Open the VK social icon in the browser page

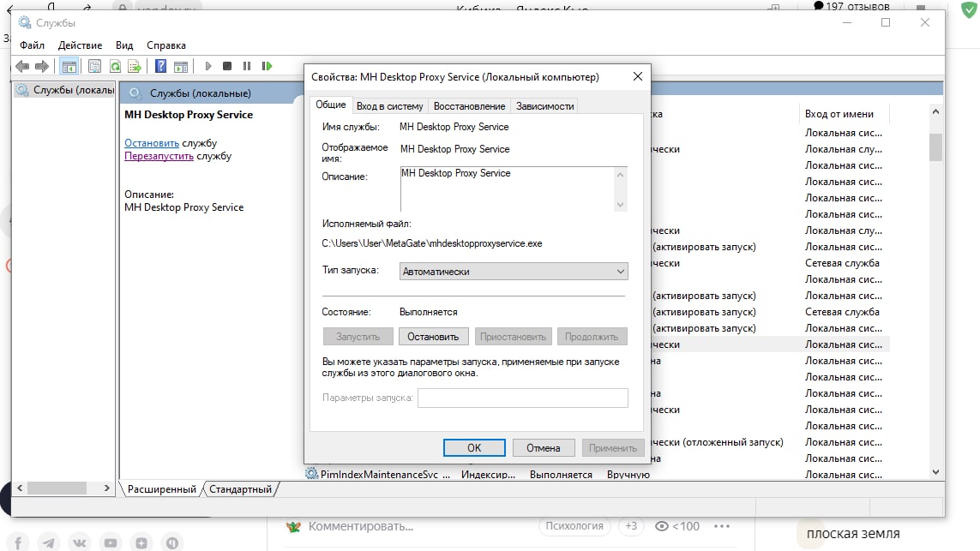tap(80, 543)
